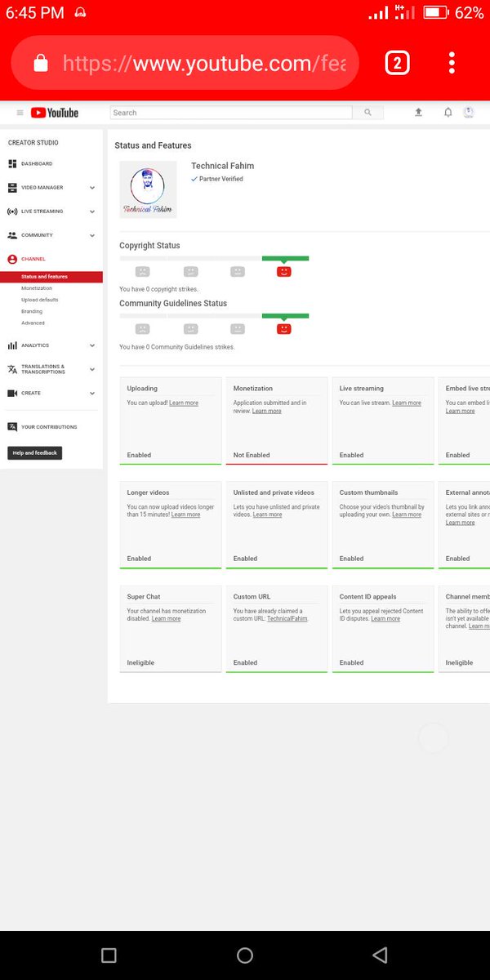Click the Community Guidelines green status bar
Image resolution: width=490 pixels, height=980 pixels.
pyautogui.click(x=285, y=316)
